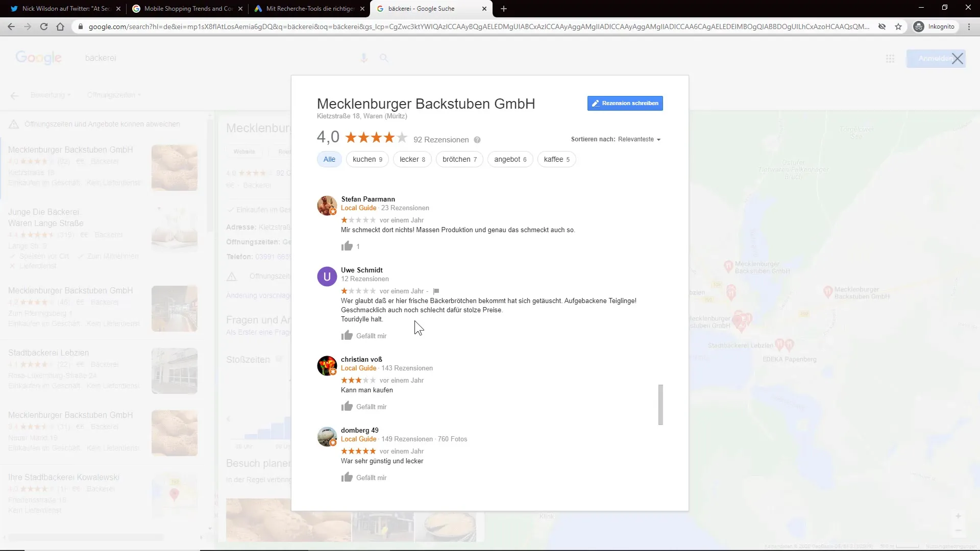Open christian voß reviewer name link
This screenshot has height=551, width=980.
[x=361, y=359]
